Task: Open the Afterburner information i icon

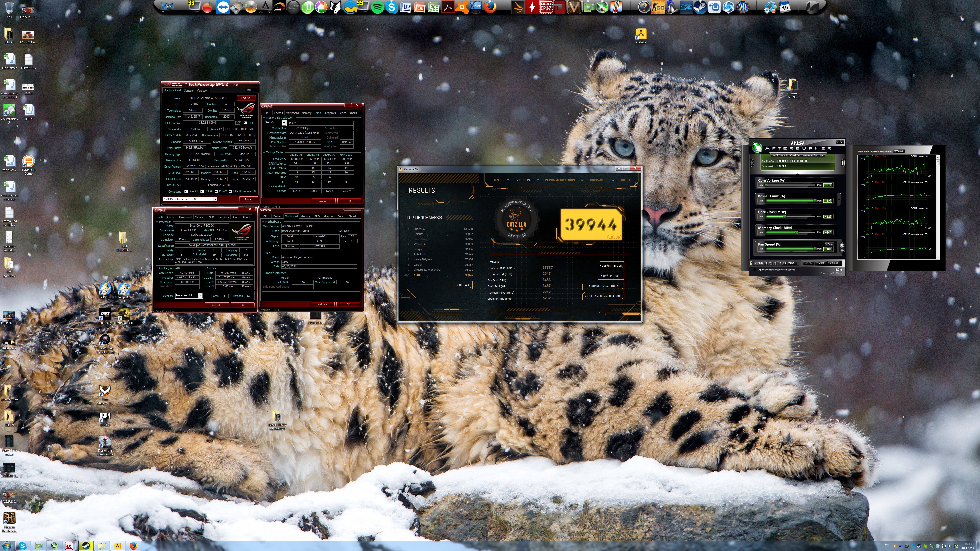Action: click(843, 163)
